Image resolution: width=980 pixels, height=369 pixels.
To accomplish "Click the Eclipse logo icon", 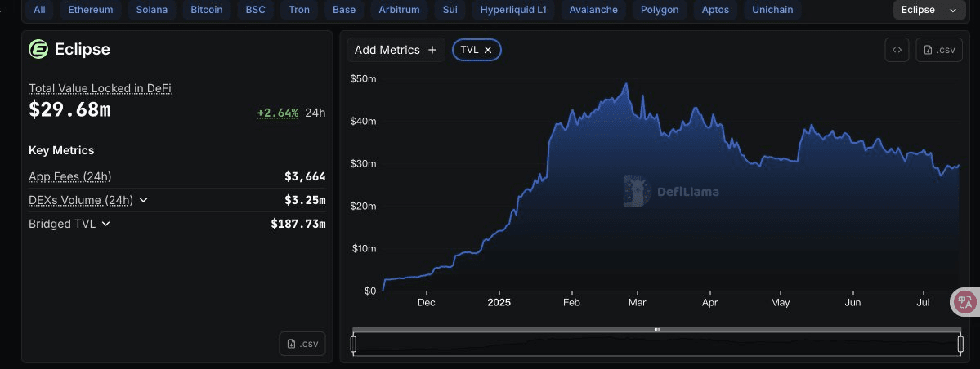I will click(x=38, y=49).
